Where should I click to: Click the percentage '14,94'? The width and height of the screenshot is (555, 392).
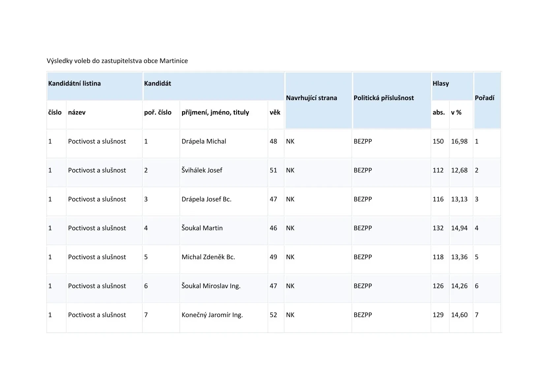pos(459,228)
